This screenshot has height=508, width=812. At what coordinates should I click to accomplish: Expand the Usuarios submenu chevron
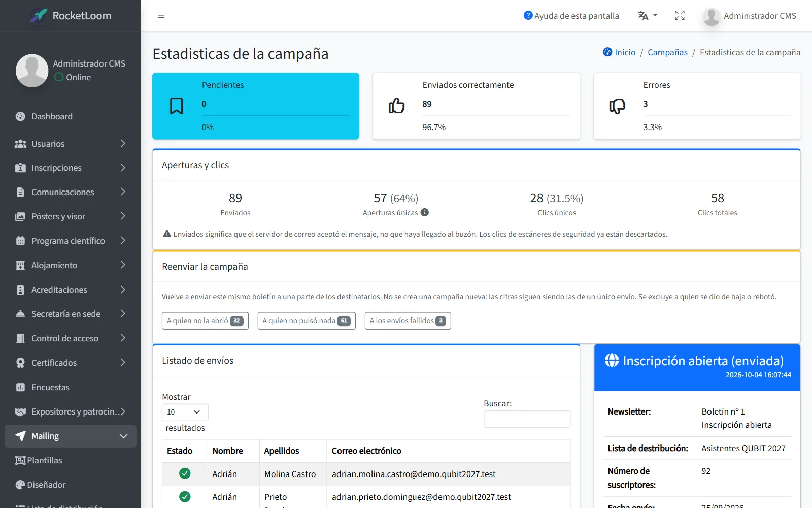(123, 144)
